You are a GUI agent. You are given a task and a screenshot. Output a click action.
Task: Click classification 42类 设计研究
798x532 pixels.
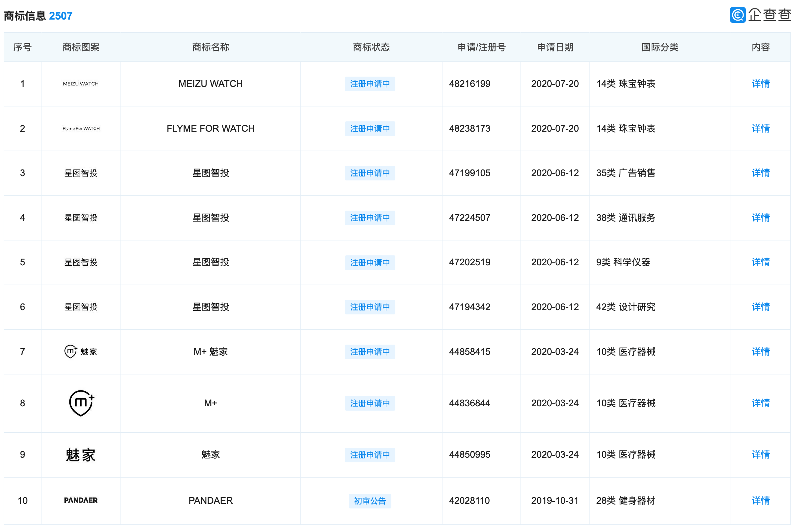point(625,307)
